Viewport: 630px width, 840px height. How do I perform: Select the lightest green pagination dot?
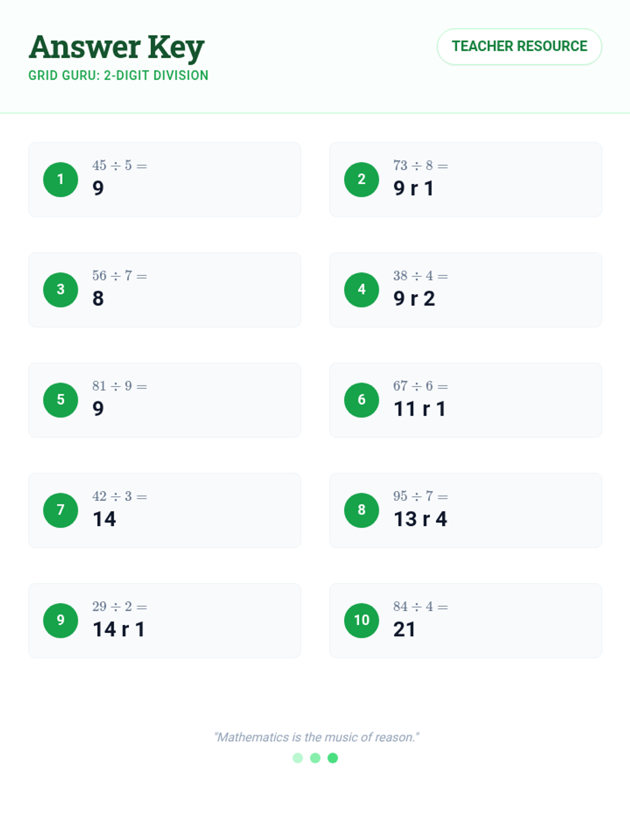pyautogui.click(x=298, y=758)
